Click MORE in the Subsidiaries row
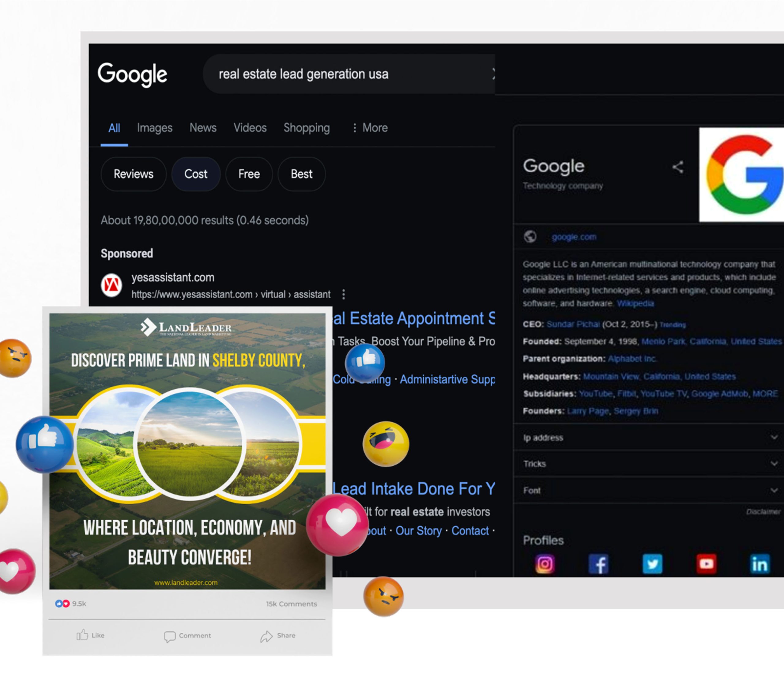This screenshot has height=674, width=784. click(765, 394)
